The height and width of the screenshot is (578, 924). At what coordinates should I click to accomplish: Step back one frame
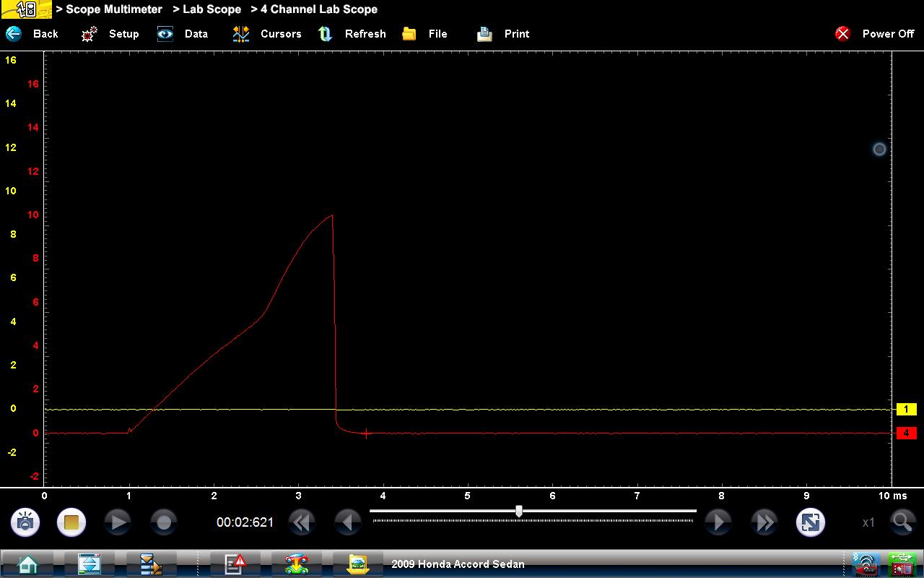[348, 522]
